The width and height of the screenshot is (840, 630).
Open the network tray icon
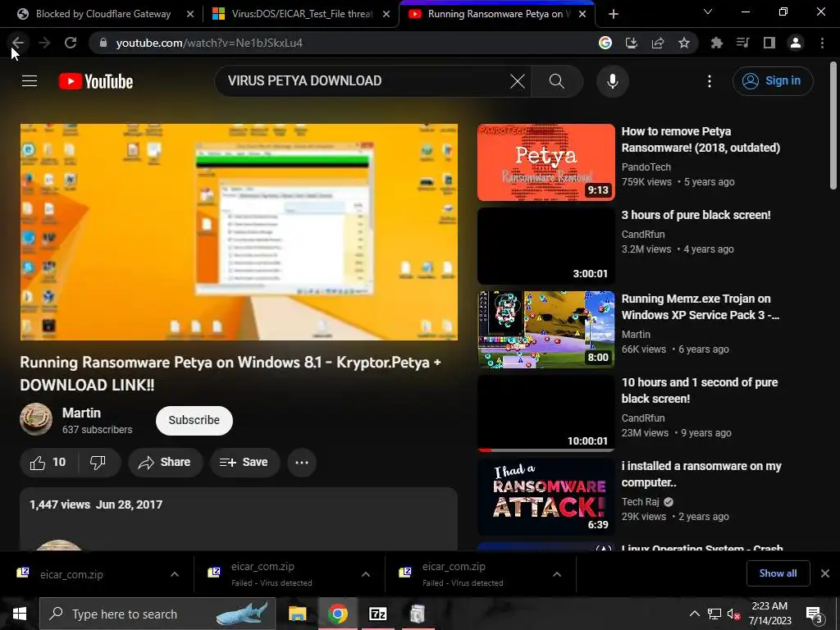[x=714, y=614]
